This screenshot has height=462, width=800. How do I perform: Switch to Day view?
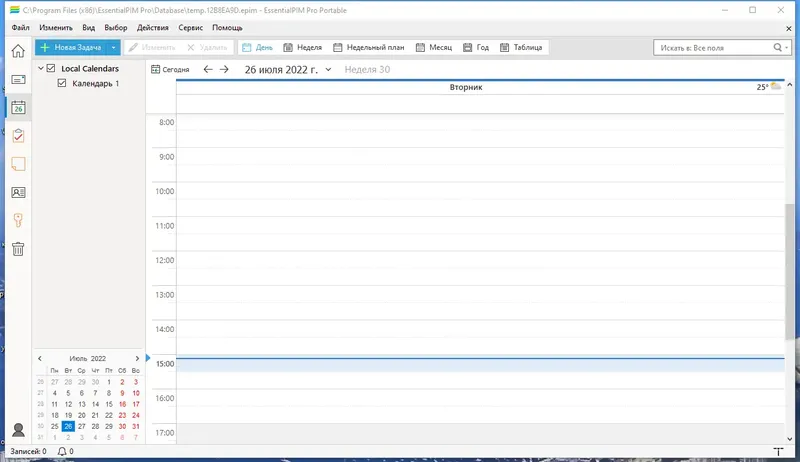258,47
